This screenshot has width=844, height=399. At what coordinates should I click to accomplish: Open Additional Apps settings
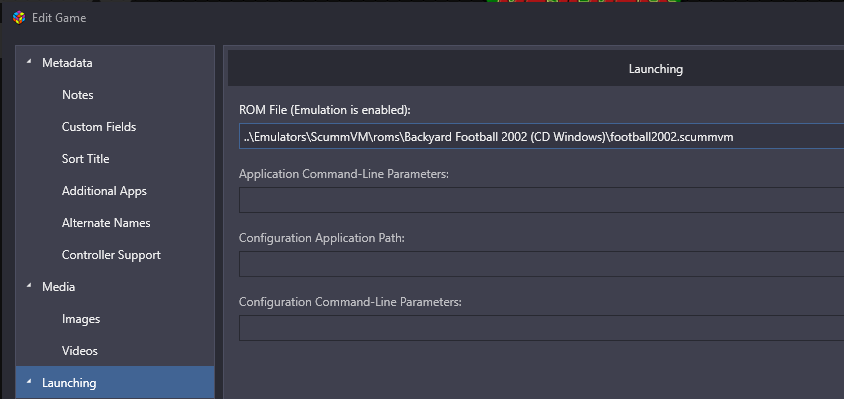[x=104, y=191]
